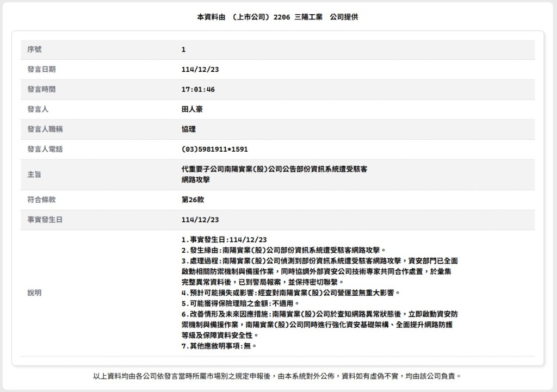
Task: Select explanation item 4 預計可能損失或影響 line
Action: pos(290,293)
